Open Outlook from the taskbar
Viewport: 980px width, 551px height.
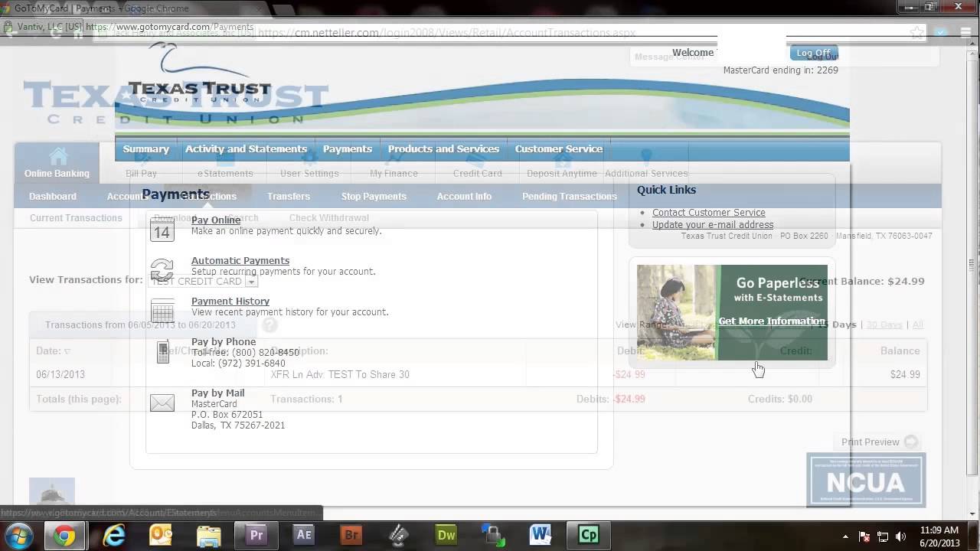pos(161,535)
